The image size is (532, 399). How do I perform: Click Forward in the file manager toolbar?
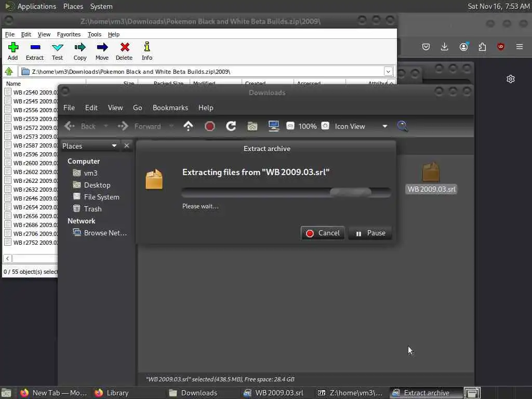139,126
